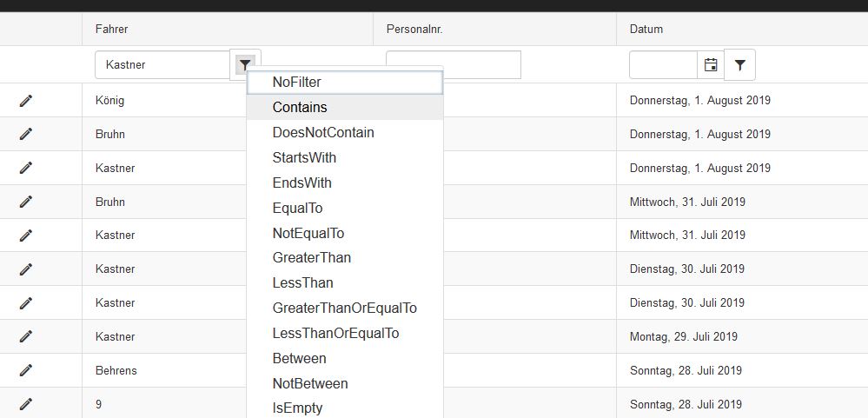Image resolution: width=868 pixels, height=418 pixels.
Task: Choose the Contains filter option
Action: 300,108
